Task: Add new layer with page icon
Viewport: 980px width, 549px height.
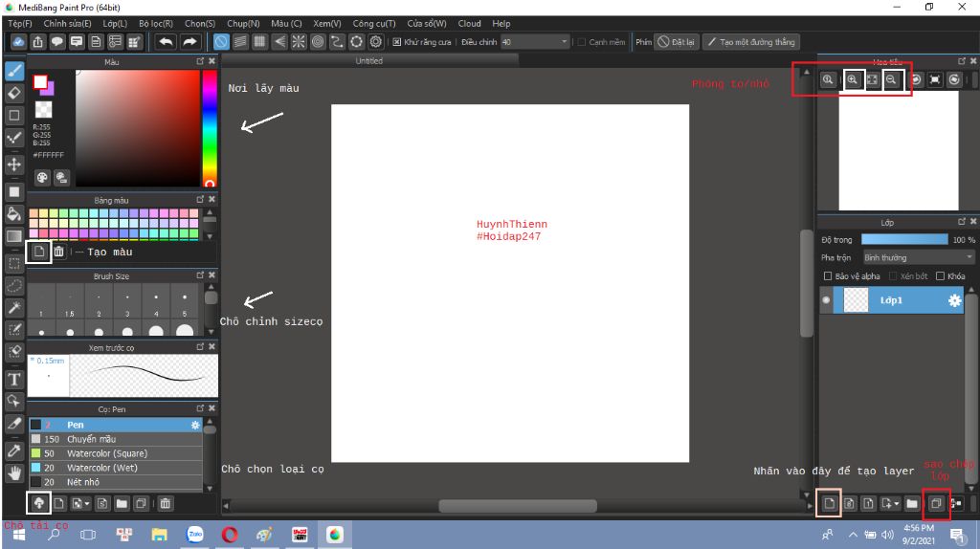Action: coord(830,503)
